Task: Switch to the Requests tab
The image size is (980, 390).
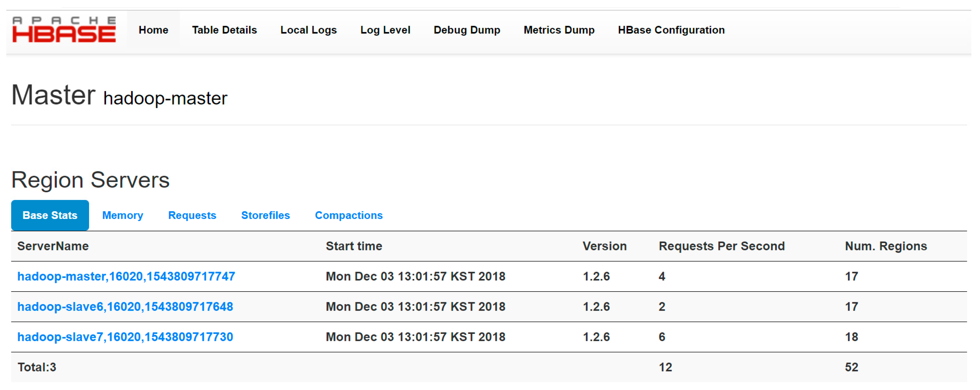Action: pyautogui.click(x=192, y=215)
